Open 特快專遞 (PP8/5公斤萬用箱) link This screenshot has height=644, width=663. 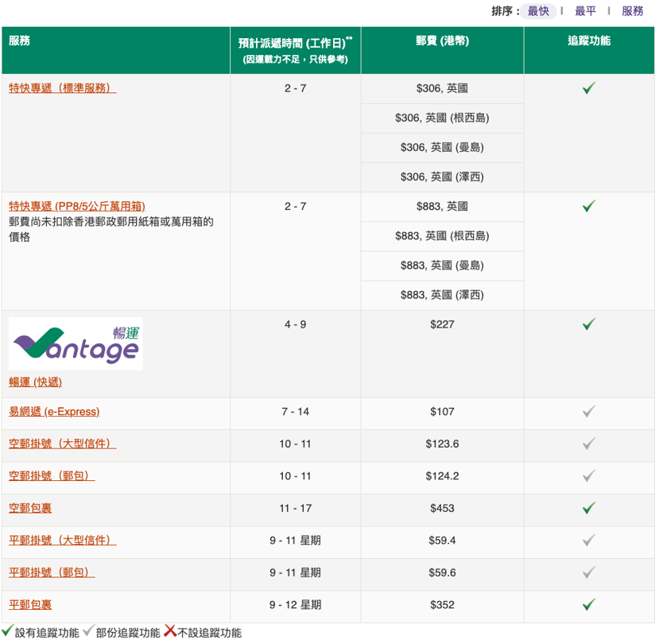pyautogui.click(x=76, y=206)
